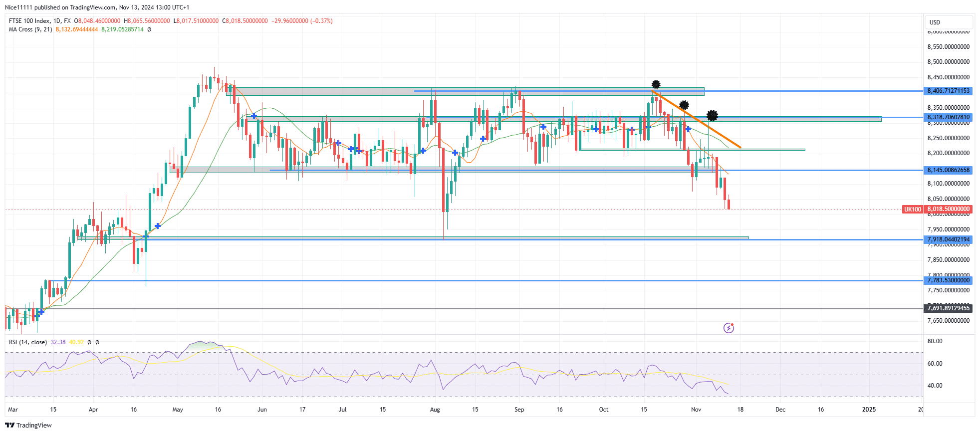Select the 8,406.71271153 price label
980x434 pixels.
tap(948, 91)
